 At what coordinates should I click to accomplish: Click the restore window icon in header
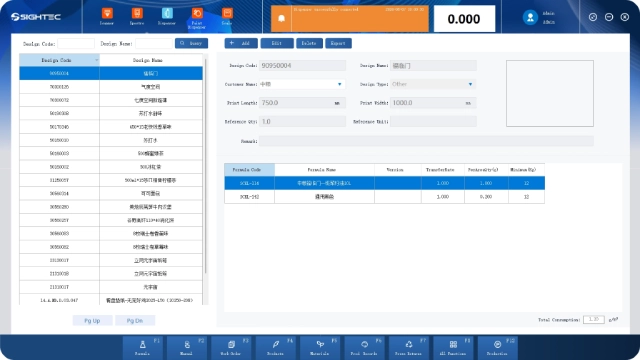coord(593,17)
